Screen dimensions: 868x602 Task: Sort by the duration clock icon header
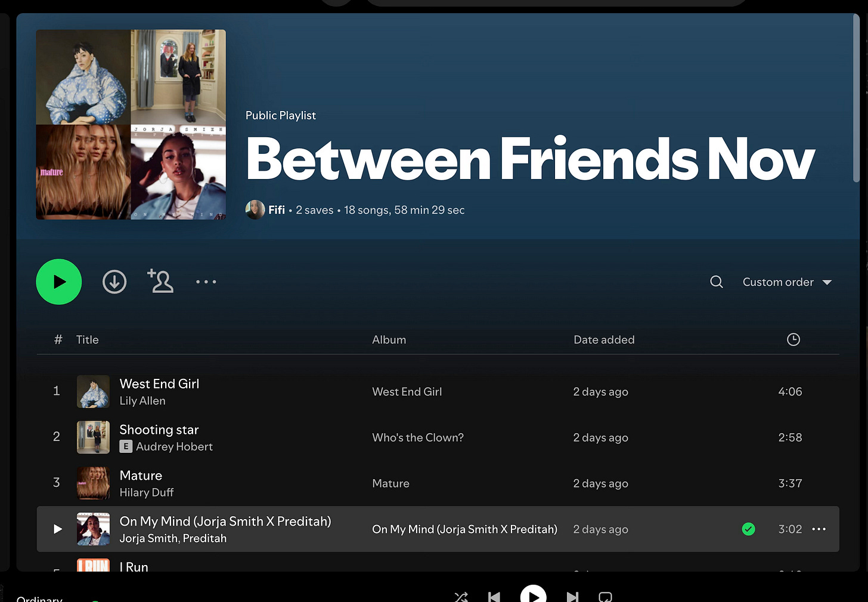pos(793,339)
